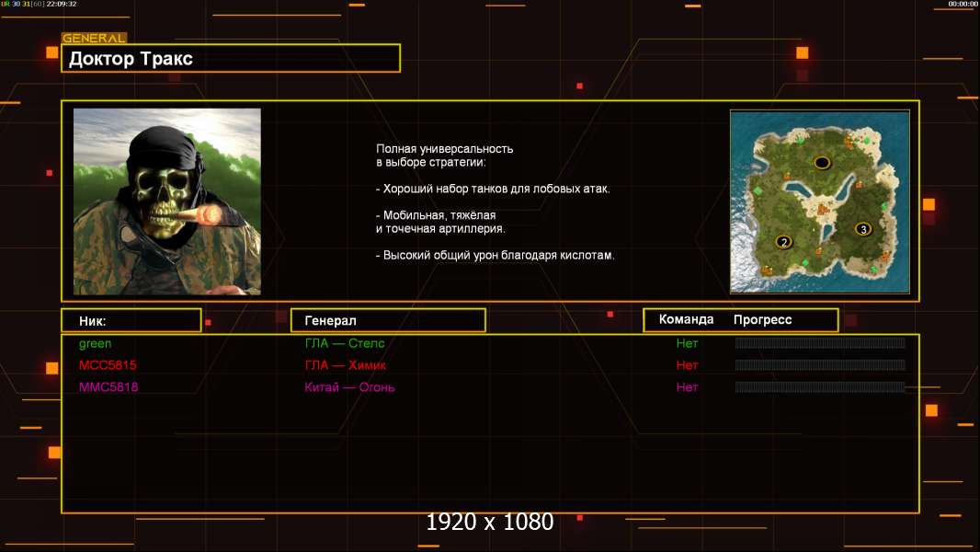This screenshot has height=552, width=980.
Task: Click the Китай — Огонь general entry
Action: (349, 387)
